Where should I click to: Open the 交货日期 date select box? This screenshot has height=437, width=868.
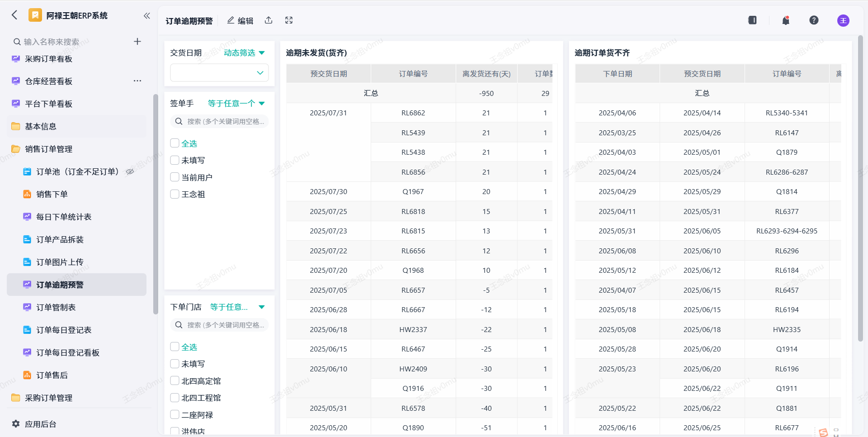point(219,73)
